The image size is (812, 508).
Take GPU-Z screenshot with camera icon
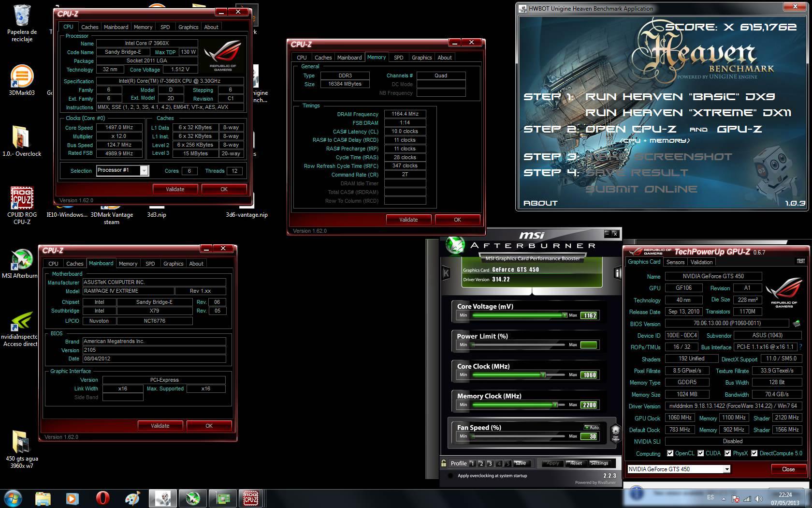coord(800,261)
